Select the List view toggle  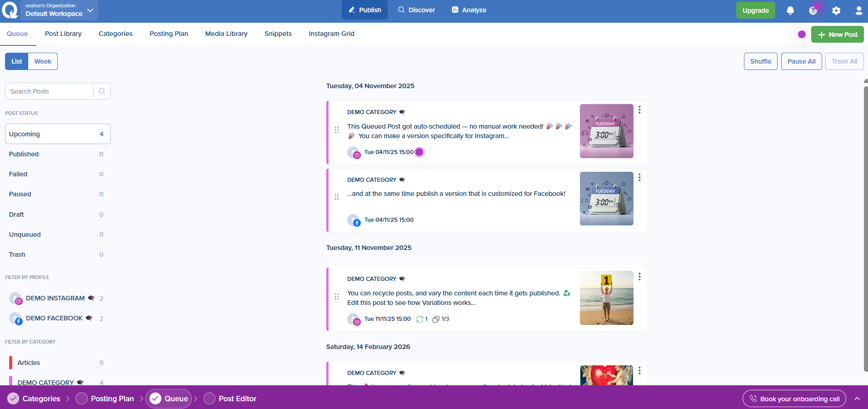(x=17, y=61)
